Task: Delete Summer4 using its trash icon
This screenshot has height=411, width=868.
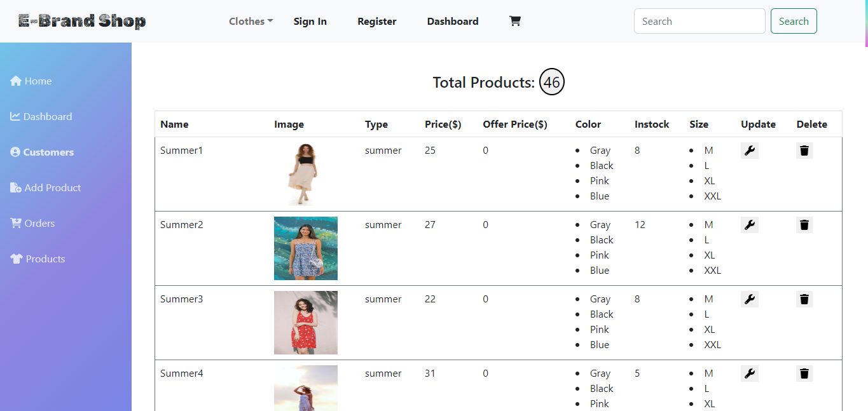Action: coord(804,373)
